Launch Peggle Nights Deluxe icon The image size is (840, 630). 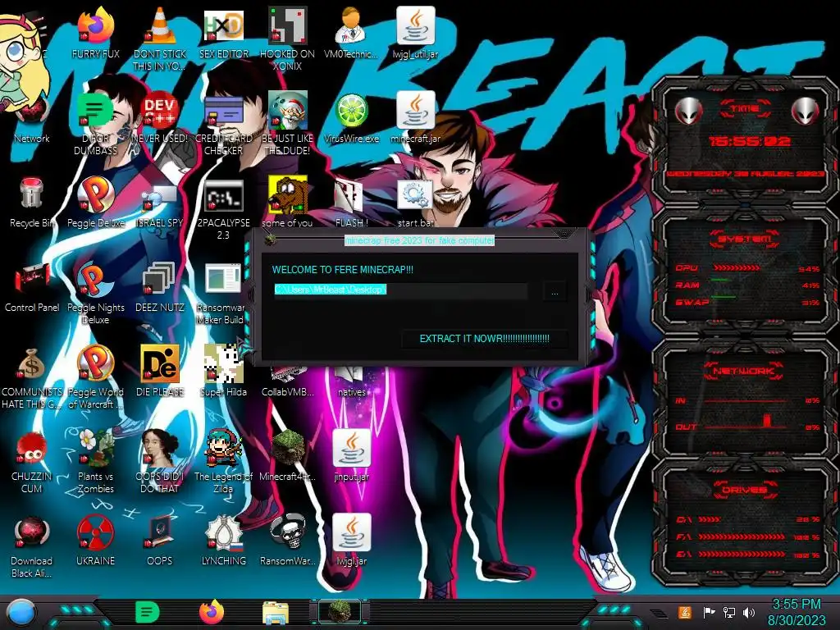tap(95, 280)
